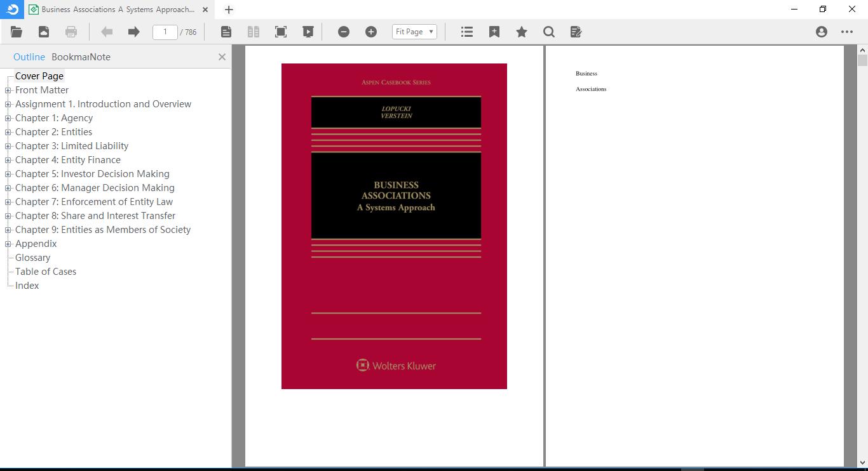
Task: Switch to single page view icon
Action: pos(226,32)
